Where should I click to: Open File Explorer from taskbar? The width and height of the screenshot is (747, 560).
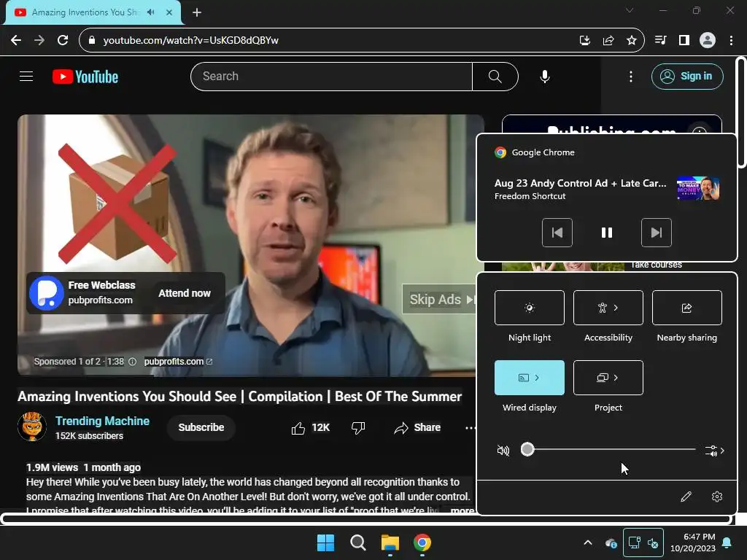(390, 542)
